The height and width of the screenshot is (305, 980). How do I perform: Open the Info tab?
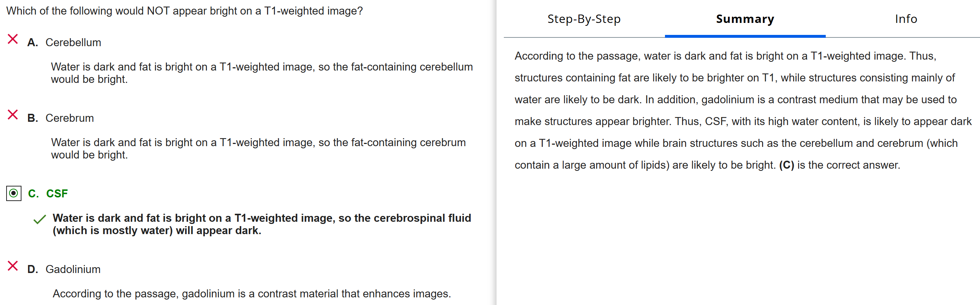coord(905,19)
